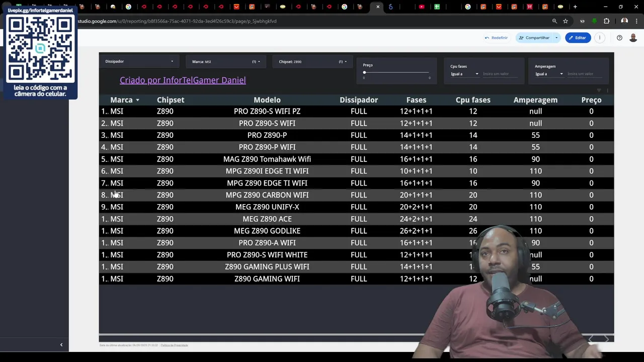The image size is (644, 362).
Task: Open the Chrome extensions puzzle icon
Action: [x=606, y=21]
